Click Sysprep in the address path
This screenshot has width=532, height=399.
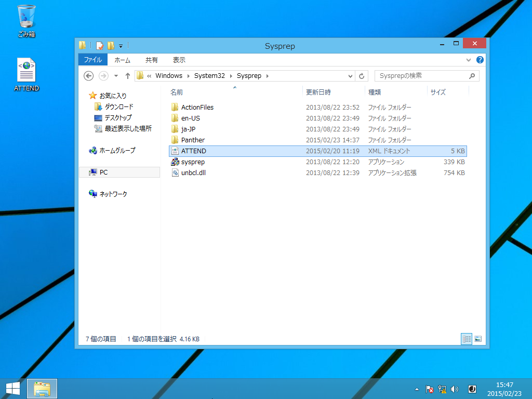[x=249, y=76]
